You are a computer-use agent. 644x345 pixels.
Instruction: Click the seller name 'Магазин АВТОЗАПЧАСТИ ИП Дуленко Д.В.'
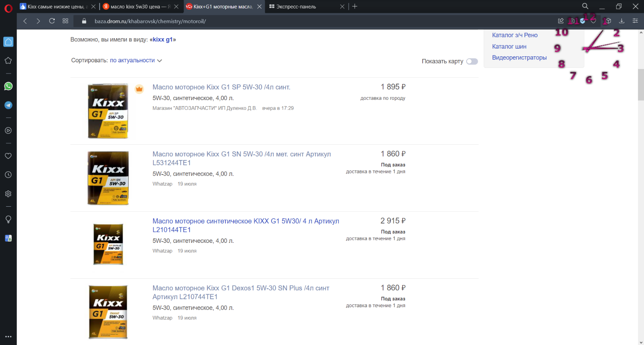[x=204, y=108]
